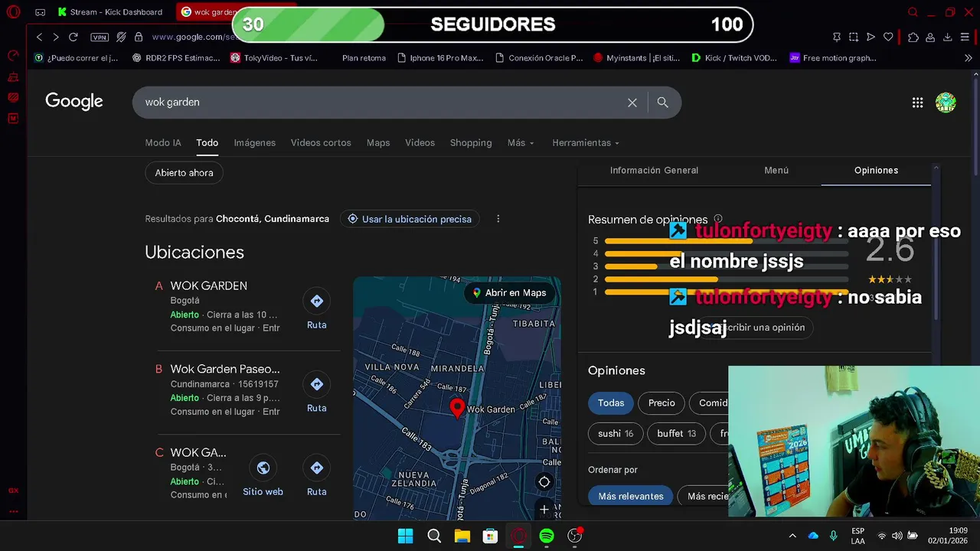Search open tabs with the red magnifier

[x=913, y=12]
